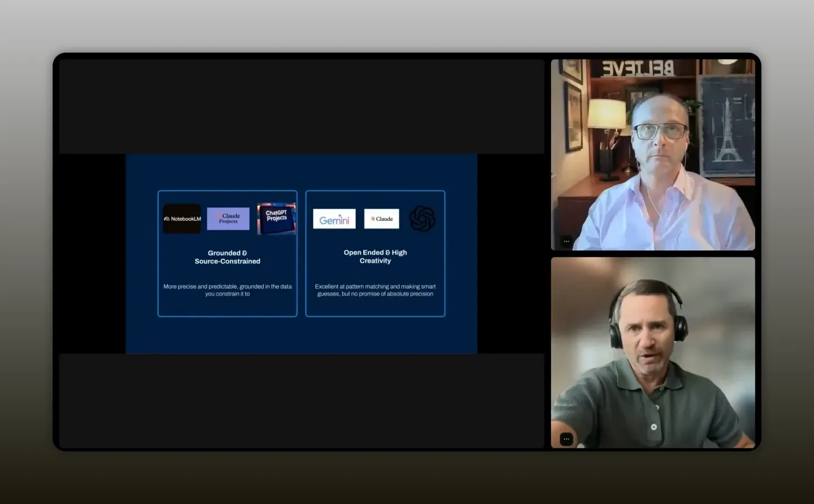Click the table lamp in the top video

click(x=607, y=138)
